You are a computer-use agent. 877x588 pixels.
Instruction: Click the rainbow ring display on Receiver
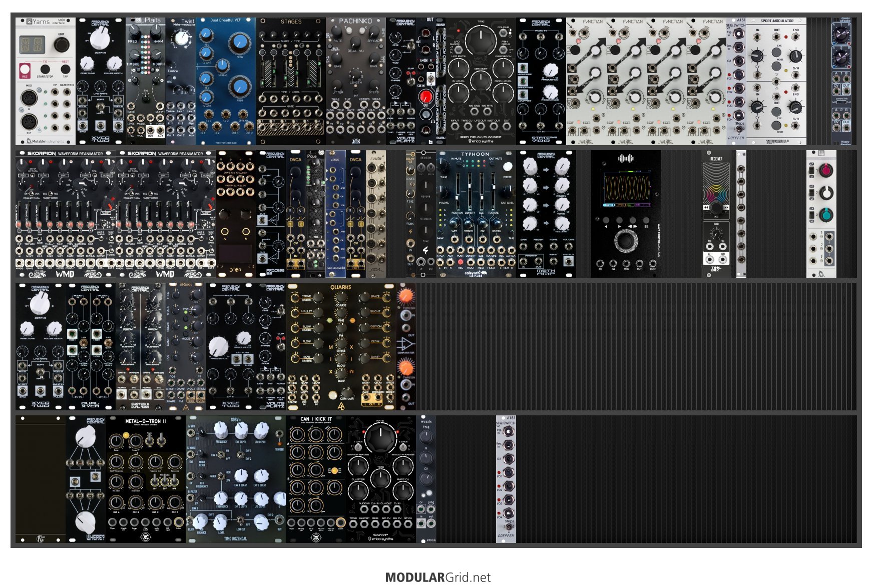716,193
